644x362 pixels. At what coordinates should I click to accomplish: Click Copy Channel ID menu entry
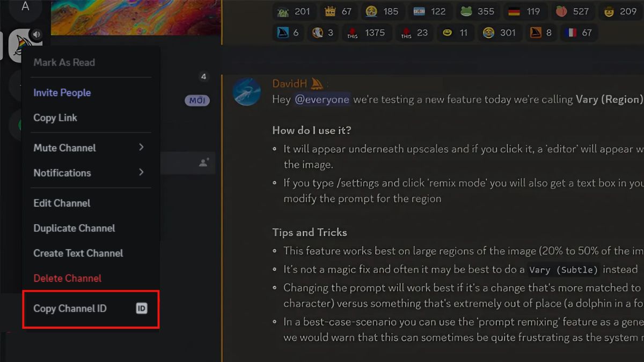(91, 308)
